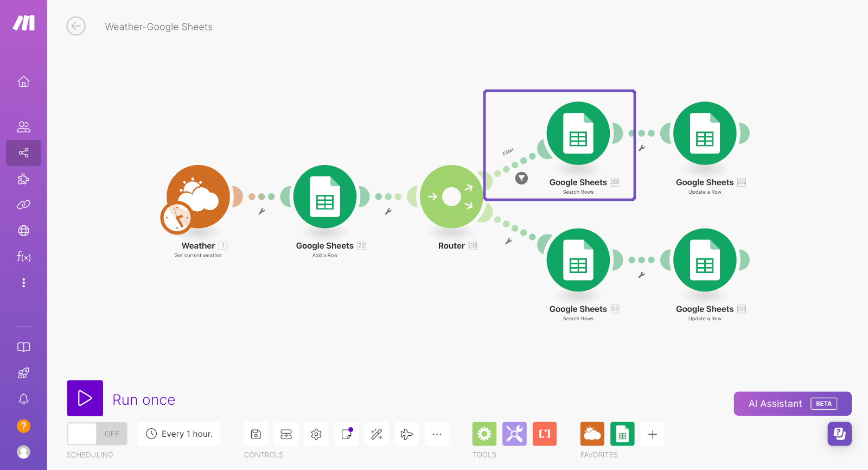Go to Scenarios in the sidebar
The height and width of the screenshot is (470, 868).
tap(23, 153)
